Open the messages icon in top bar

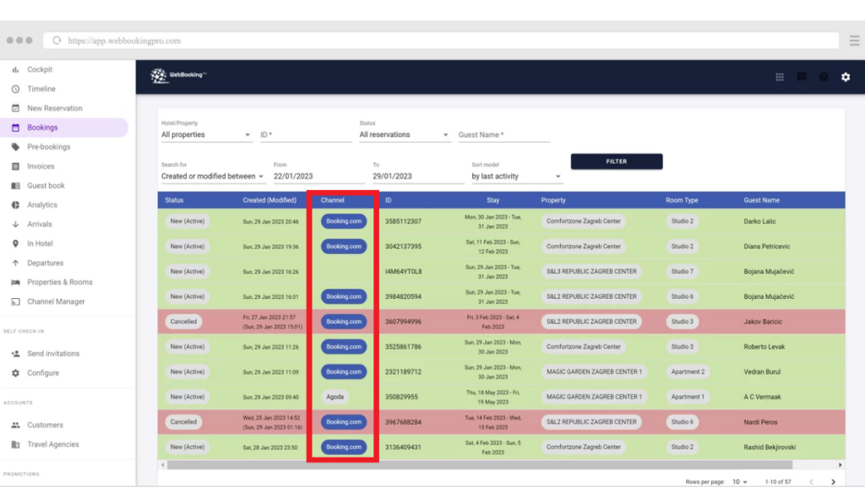802,77
